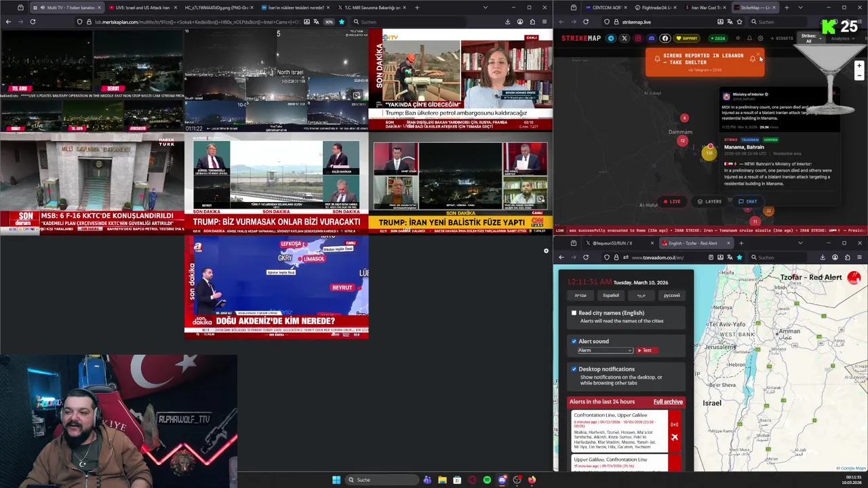868x488 pixels.
Task: Switch Tzofar language to Hebrew
Action: pos(580,296)
